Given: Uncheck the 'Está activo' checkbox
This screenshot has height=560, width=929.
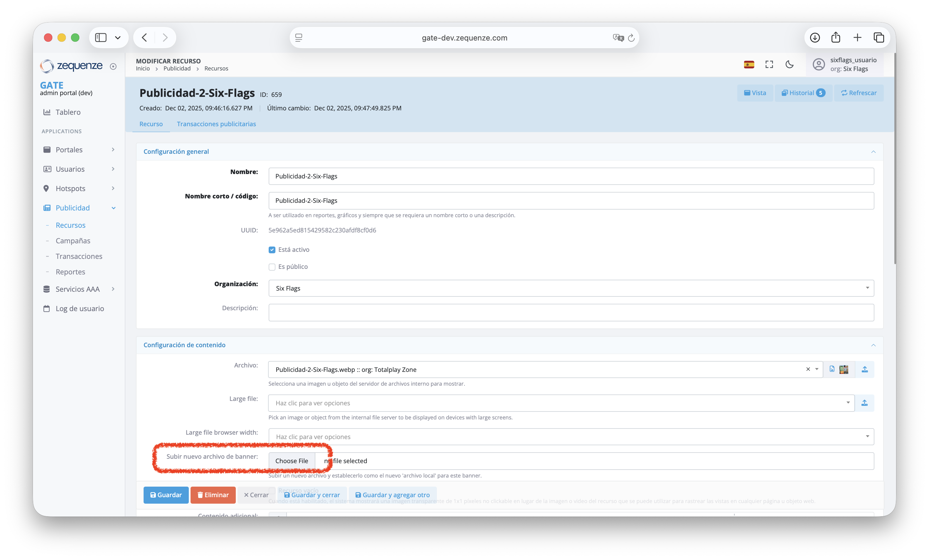Looking at the screenshot, I should 272,250.
